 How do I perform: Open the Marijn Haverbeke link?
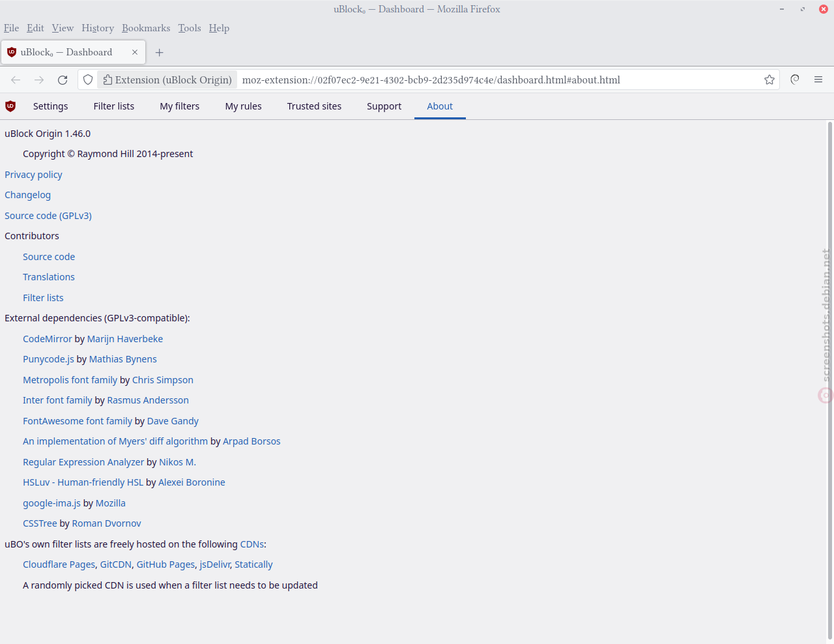pyautogui.click(x=125, y=339)
